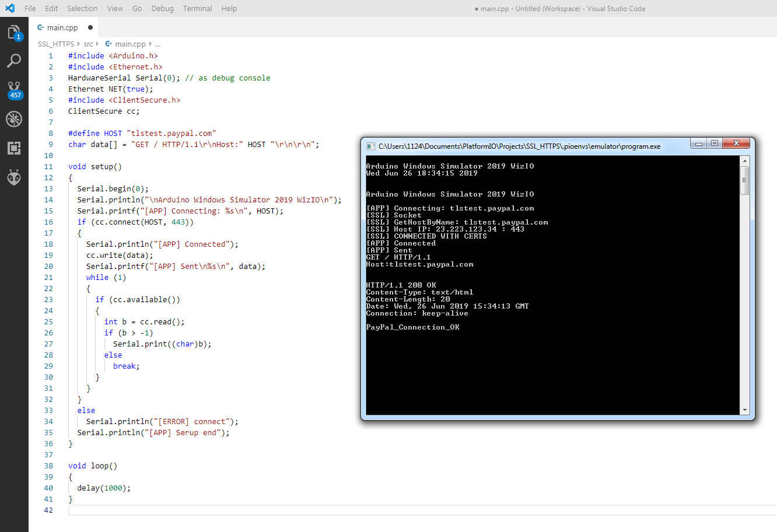This screenshot has height=532, width=777.
Task: Click "PayPal_Connection_OK" in console output
Action: click(x=413, y=327)
